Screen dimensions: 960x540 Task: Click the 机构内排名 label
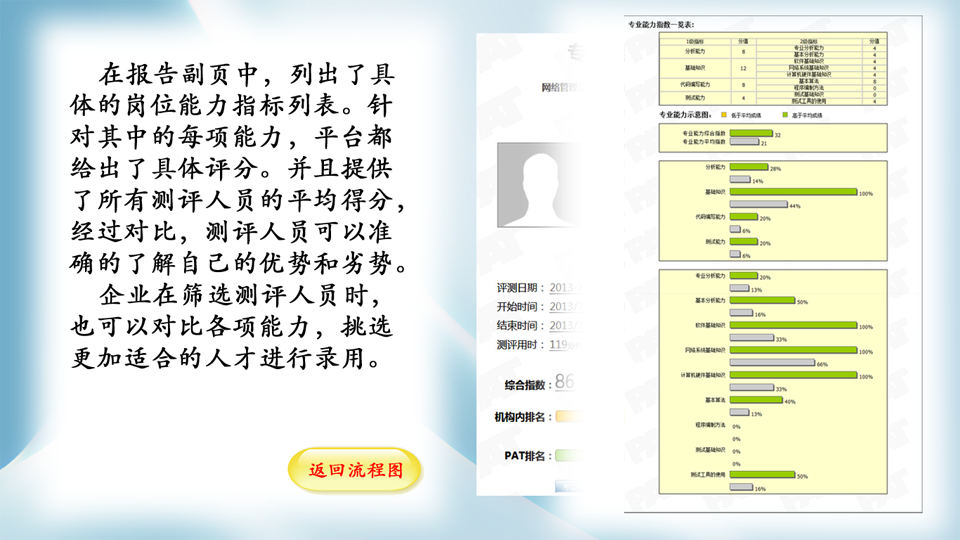pyautogui.click(x=523, y=417)
